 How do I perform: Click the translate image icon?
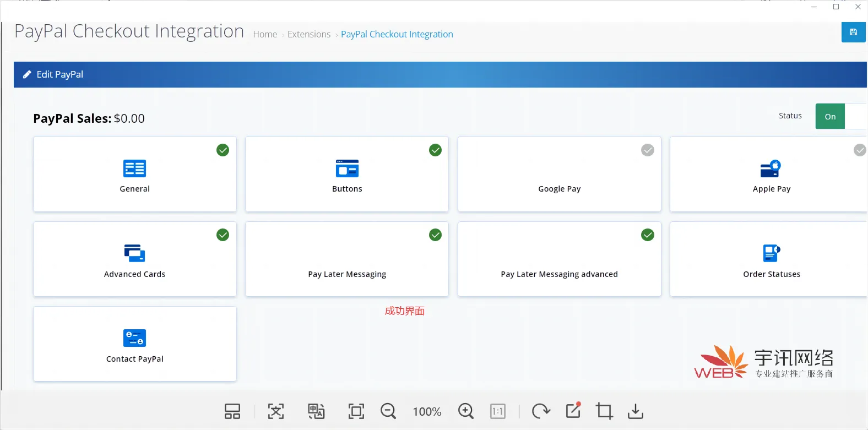pyautogui.click(x=316, y=411)
